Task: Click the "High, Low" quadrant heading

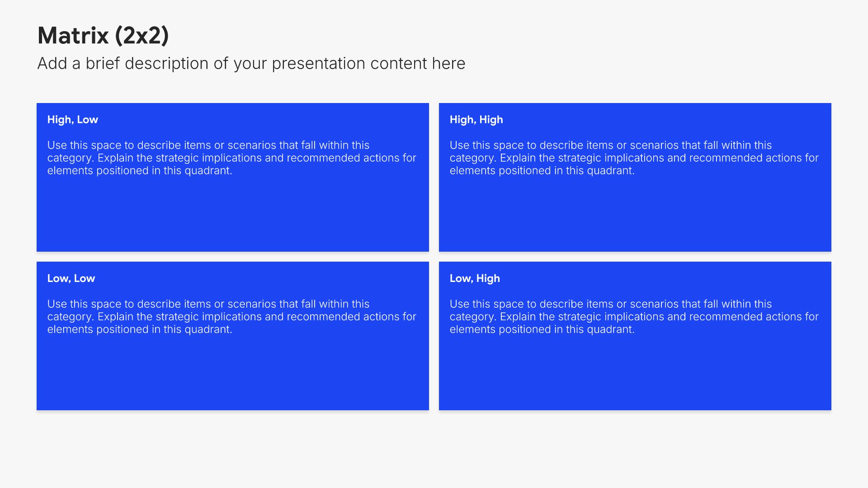Action: coord(72,120)
